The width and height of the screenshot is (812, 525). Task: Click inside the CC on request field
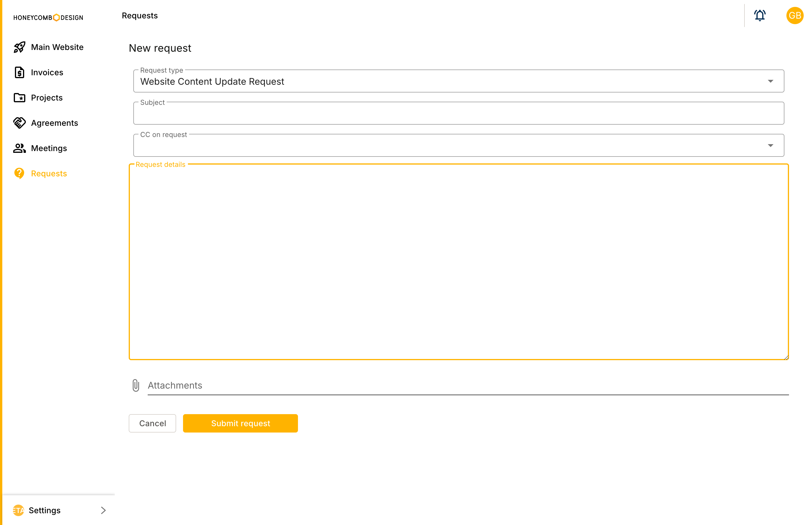click(459, 146)
